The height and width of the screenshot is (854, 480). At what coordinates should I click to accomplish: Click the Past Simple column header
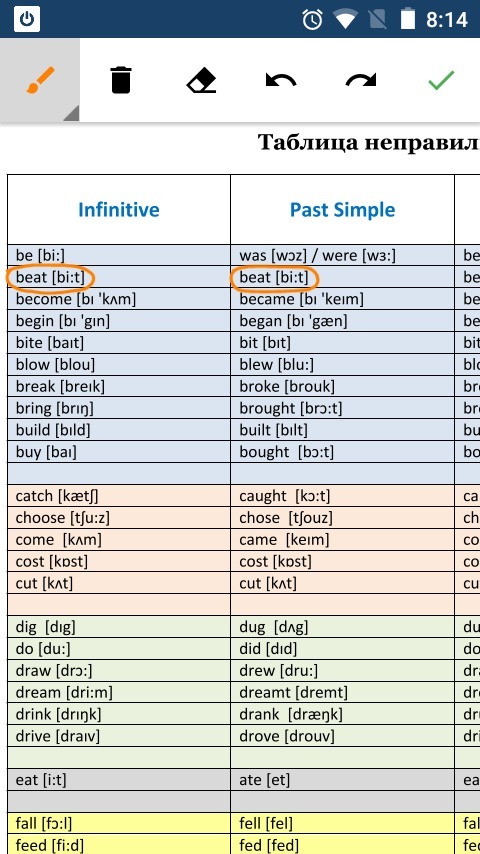pos(342,210)
